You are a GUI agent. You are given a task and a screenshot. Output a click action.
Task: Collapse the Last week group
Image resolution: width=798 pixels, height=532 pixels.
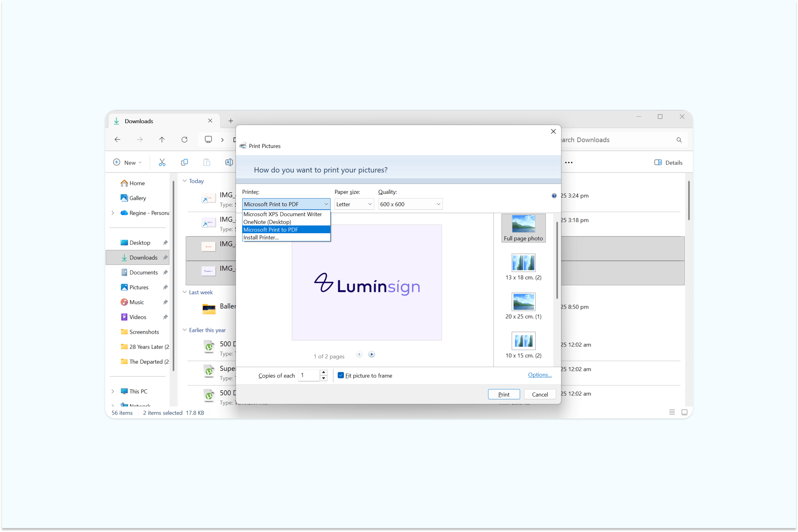185,292
